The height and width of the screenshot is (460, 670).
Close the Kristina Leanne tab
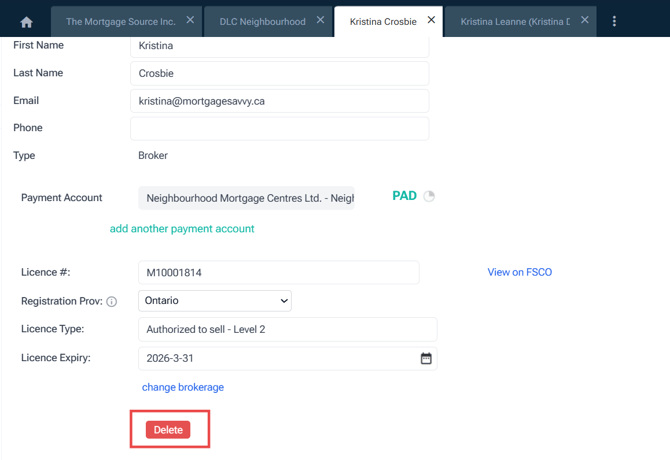(584, 20)
